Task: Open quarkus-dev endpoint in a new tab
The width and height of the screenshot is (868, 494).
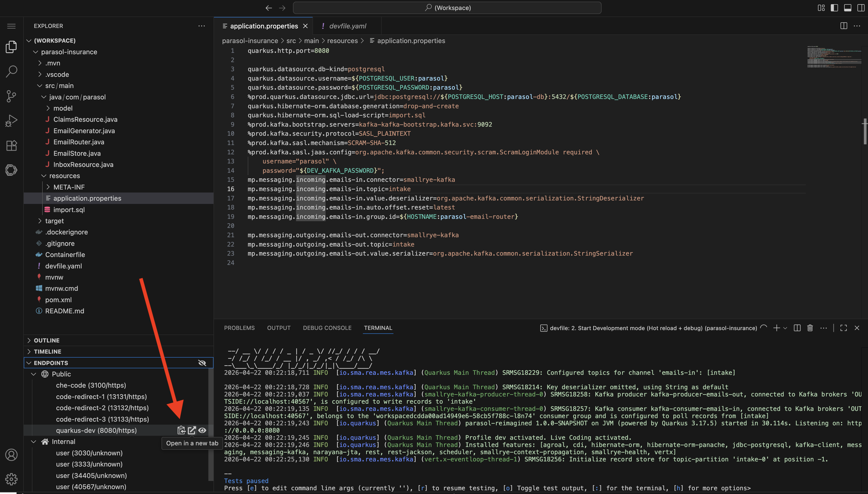Action: (x=192, y=430)
